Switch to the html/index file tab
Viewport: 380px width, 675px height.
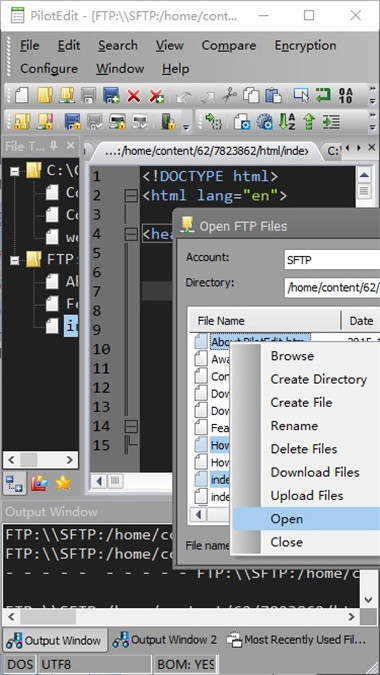[x=207, y=151]
